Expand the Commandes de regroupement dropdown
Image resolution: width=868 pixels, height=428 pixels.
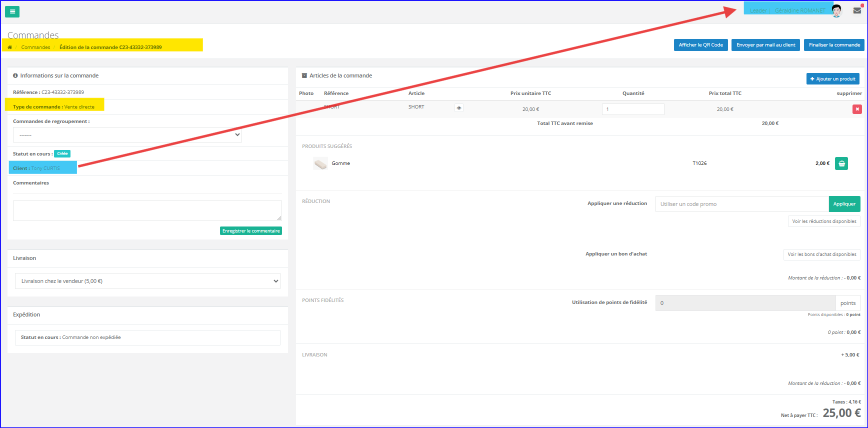127,134
